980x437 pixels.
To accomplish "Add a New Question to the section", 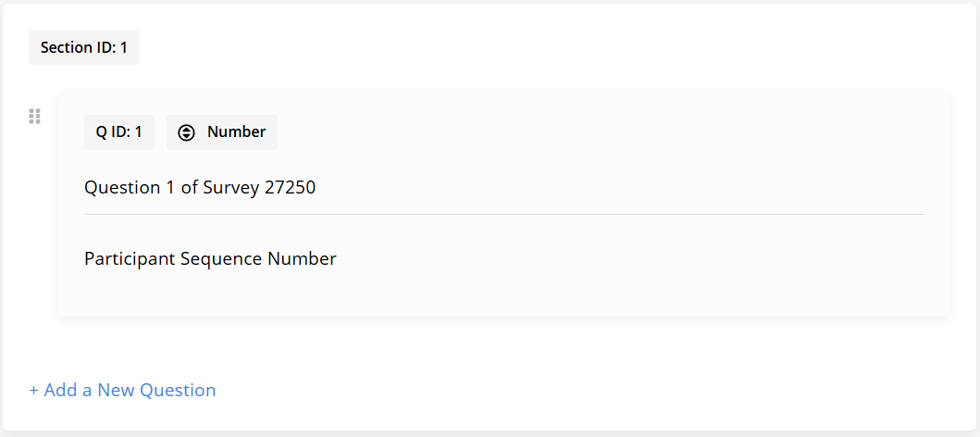I will 122,391.
